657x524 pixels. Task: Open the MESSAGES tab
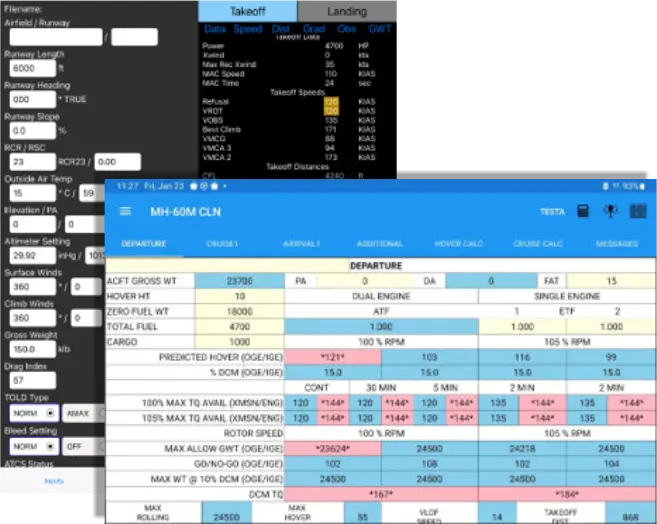click(617, 244)
